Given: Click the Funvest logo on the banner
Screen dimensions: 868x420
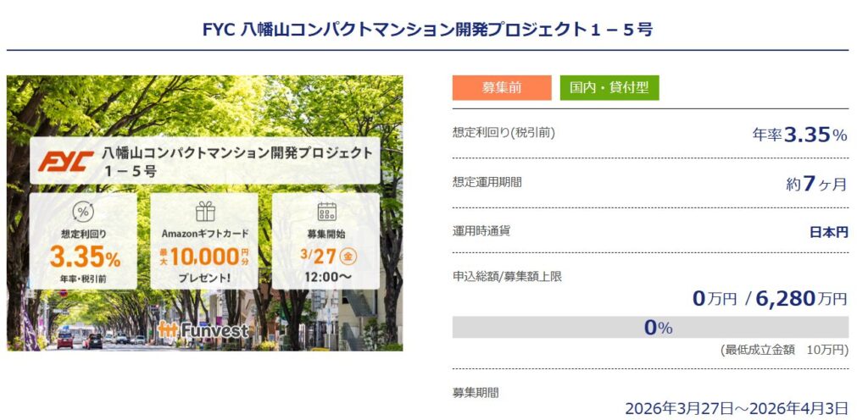Looking at the screenshot, I should (204, 329).
